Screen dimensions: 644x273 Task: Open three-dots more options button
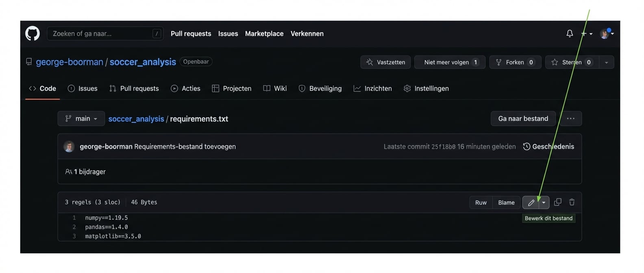tap(570, 119)
